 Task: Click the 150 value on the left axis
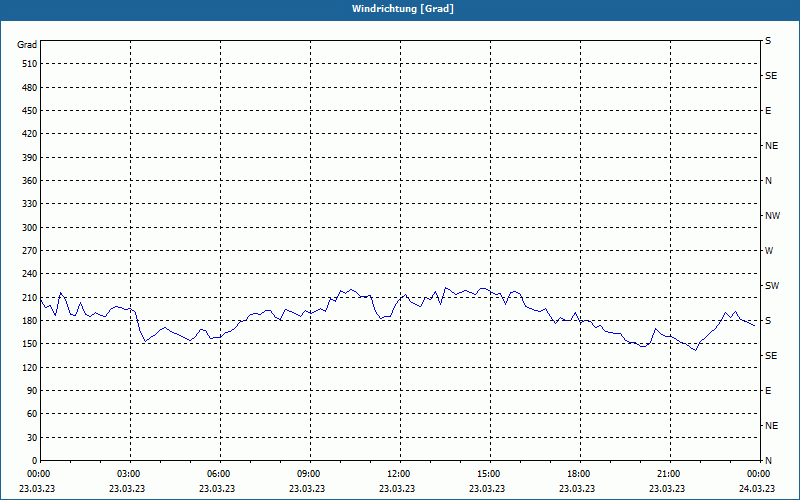(x=30, y=343)
